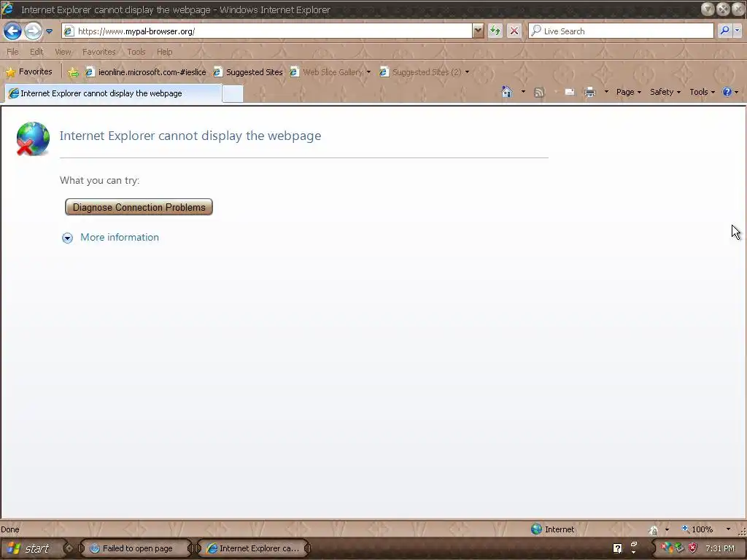Screen dimensions: 747x560
Task: Click the help question mark taskbar icon
Action: pyautogui.click(x=617, y=548)
